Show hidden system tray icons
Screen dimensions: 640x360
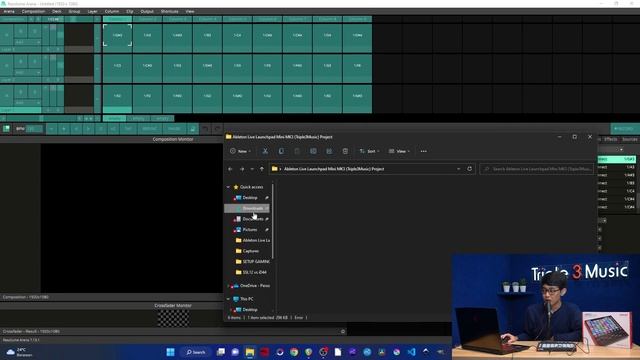(426, 351)
